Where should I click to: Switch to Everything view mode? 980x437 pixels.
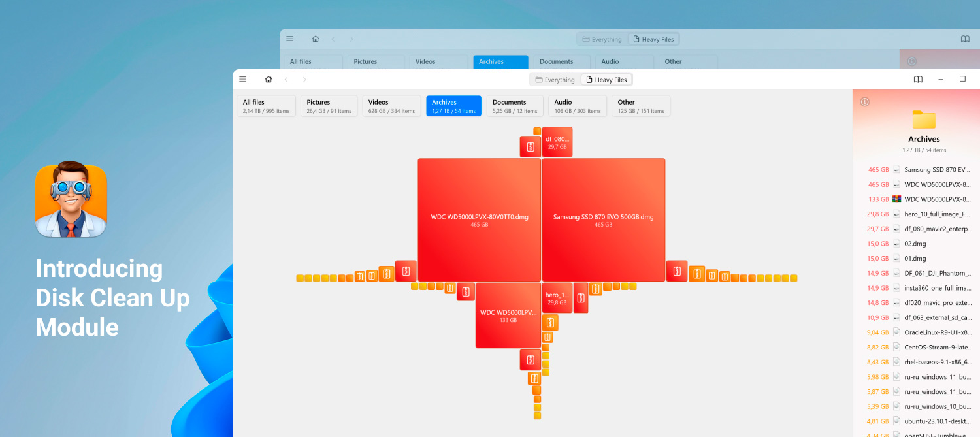(555, 80)
